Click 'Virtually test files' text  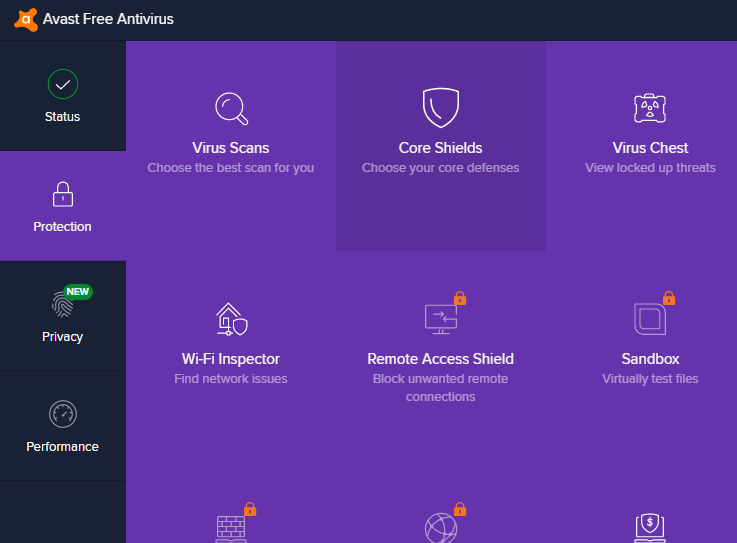click(650, 379)
